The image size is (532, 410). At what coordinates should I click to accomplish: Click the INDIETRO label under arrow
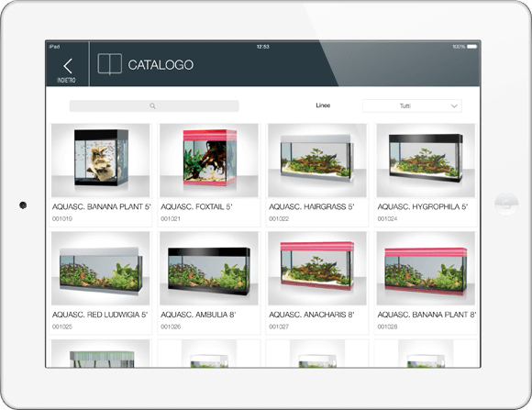coord(66,80)
